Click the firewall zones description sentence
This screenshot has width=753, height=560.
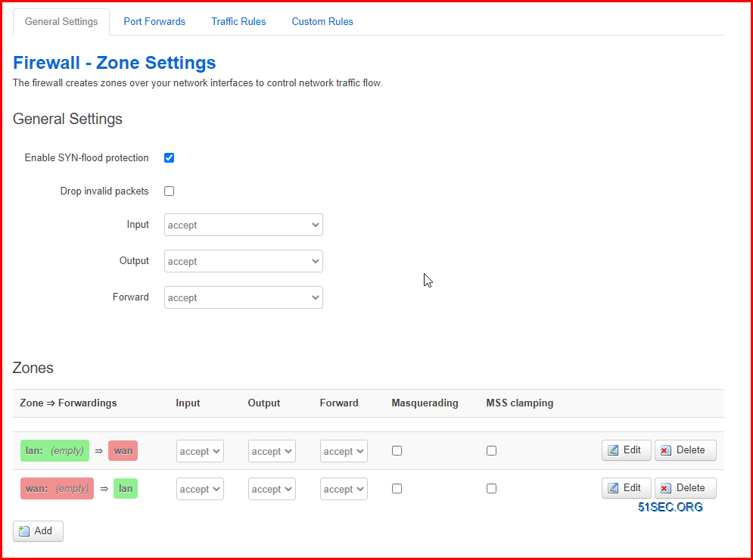198,83
